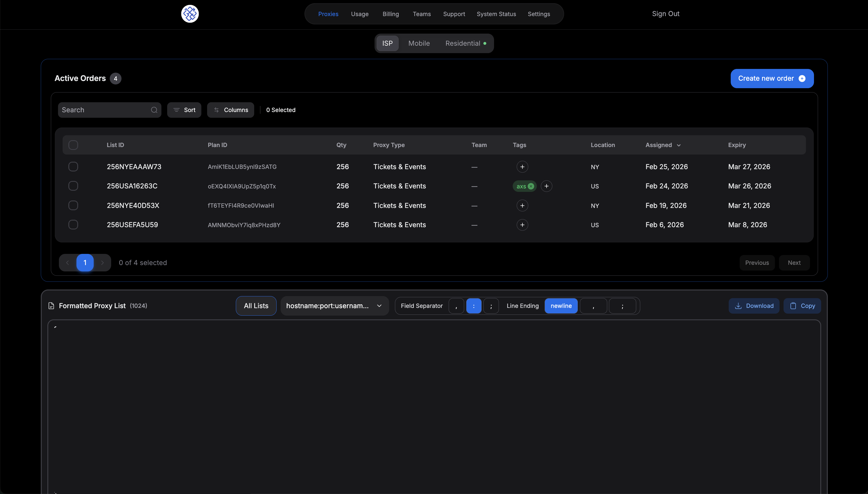Open the proxy format dropdown
The height and width of the screenshot is (494, 868).
[334, 306]
